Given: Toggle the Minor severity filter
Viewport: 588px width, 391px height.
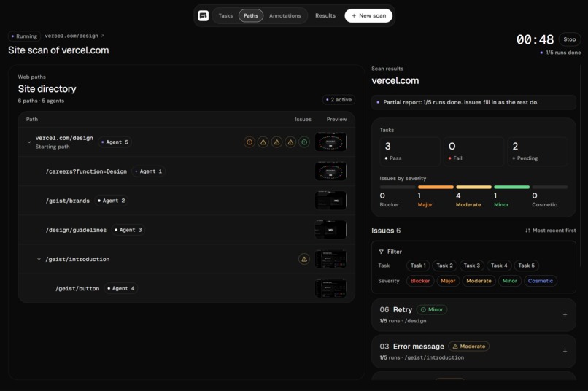Looking at the screenshot, I should pos(510,281).
